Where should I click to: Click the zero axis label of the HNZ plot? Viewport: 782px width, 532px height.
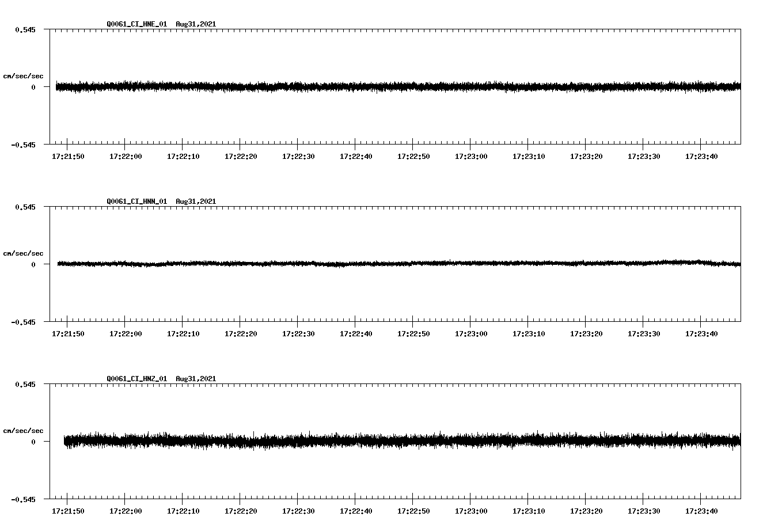(33, 442)
